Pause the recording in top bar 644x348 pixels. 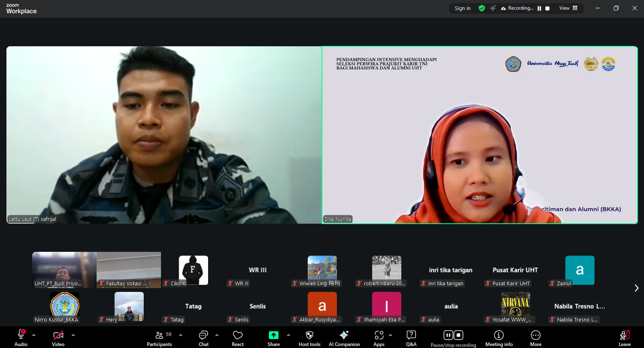tap(539, 8)
